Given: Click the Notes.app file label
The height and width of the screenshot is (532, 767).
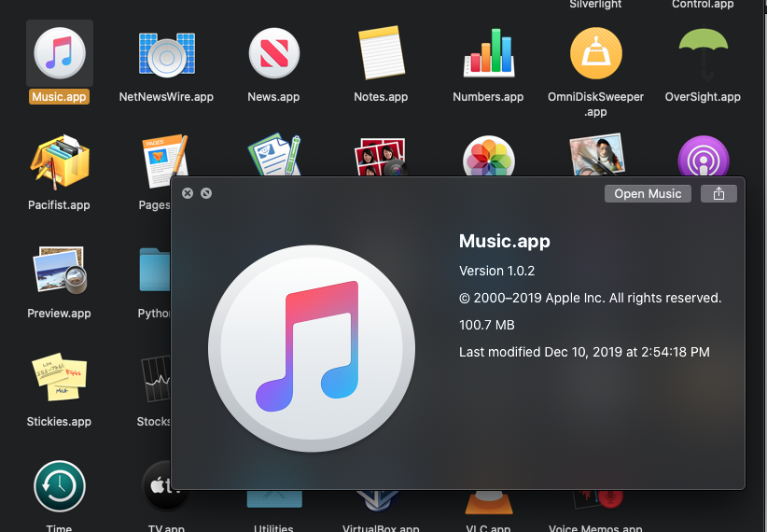Looking at the screenshot, I should (381, 97).
